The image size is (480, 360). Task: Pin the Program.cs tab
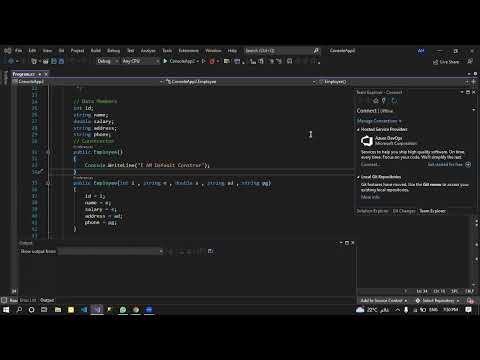tap(40, 74)
